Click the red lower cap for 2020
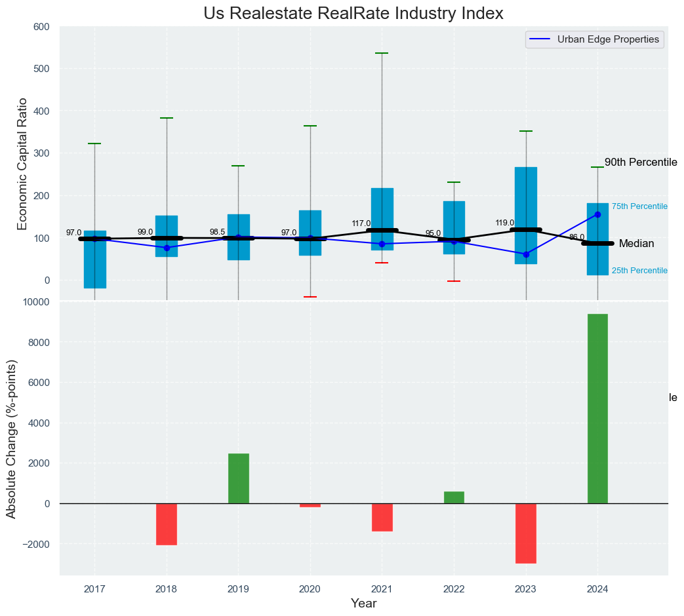Image resolution: width=684 pixels, height=616 pixels. pos(310,297)
